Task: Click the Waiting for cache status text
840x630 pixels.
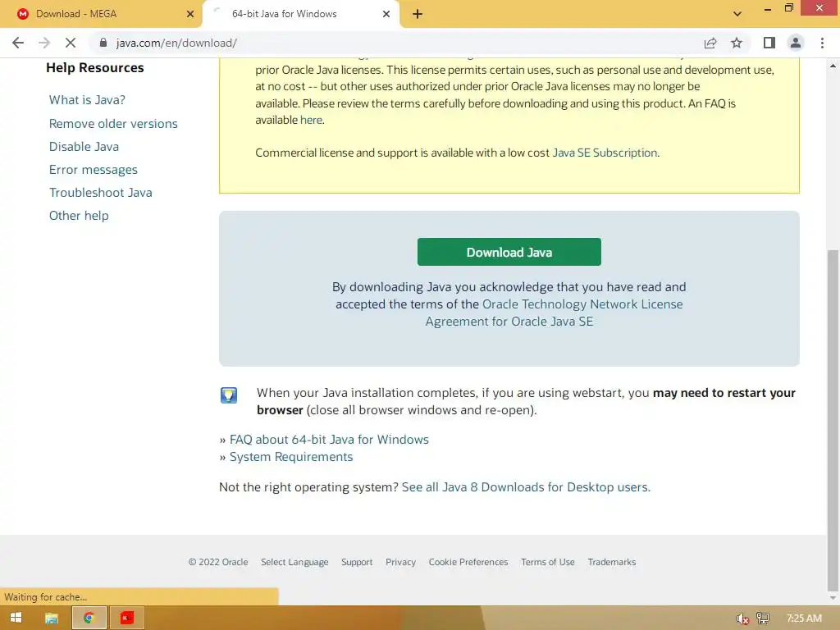Action: tap(46, 597)
